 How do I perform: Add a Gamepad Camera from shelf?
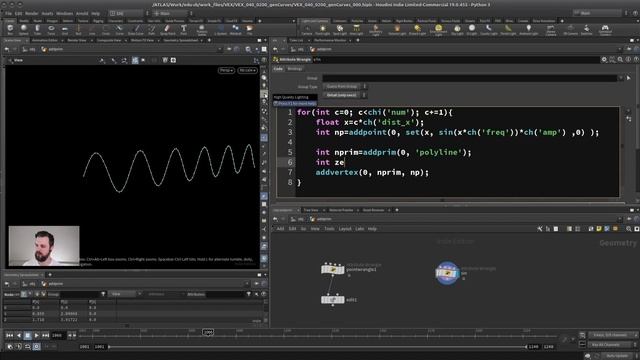(x=605, y=29)
